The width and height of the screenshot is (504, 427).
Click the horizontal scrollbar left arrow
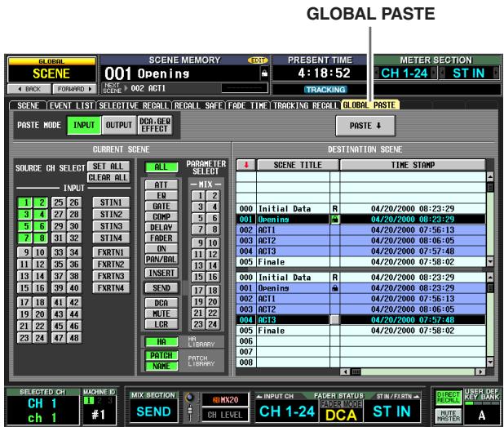coord(346,371)
